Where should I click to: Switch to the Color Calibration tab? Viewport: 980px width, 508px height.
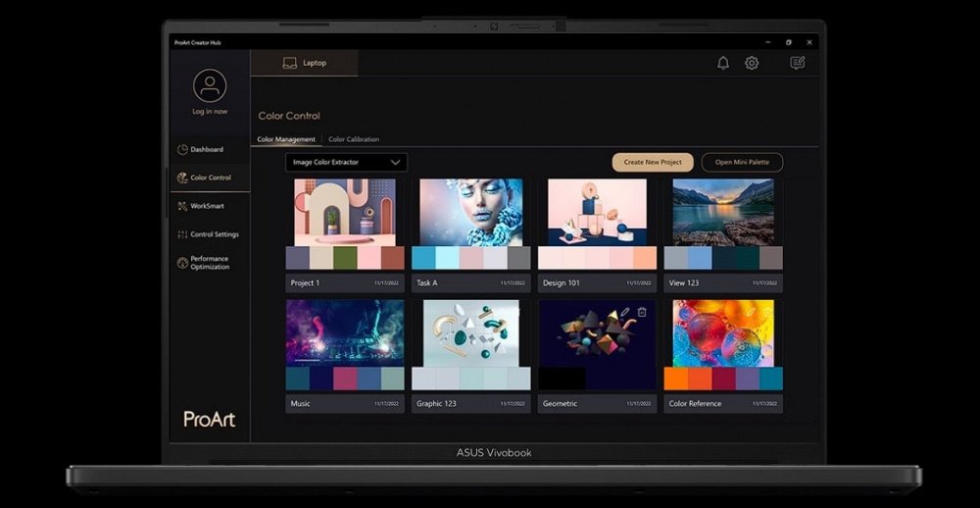pos(354,139)
